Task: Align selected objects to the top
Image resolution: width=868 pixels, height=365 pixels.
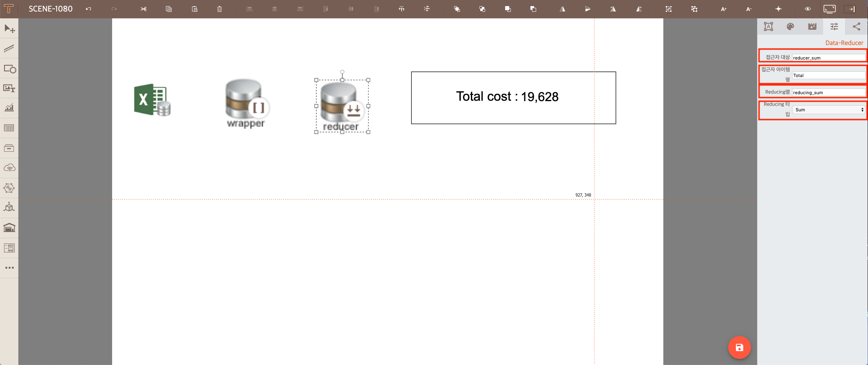Action: 325,9
